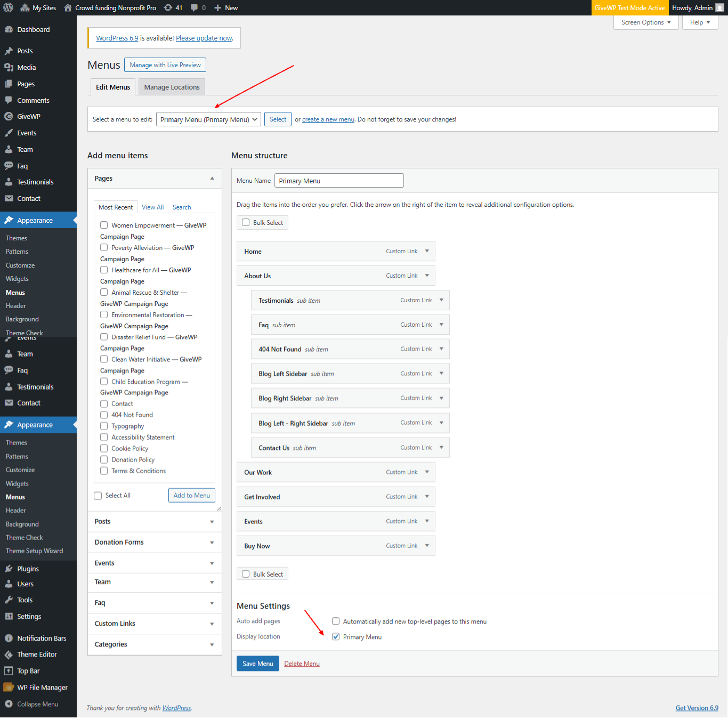Screen dimensions: 728x719
Task: Click the Collapse Menu icon
Action: click(x=9, y=704)
